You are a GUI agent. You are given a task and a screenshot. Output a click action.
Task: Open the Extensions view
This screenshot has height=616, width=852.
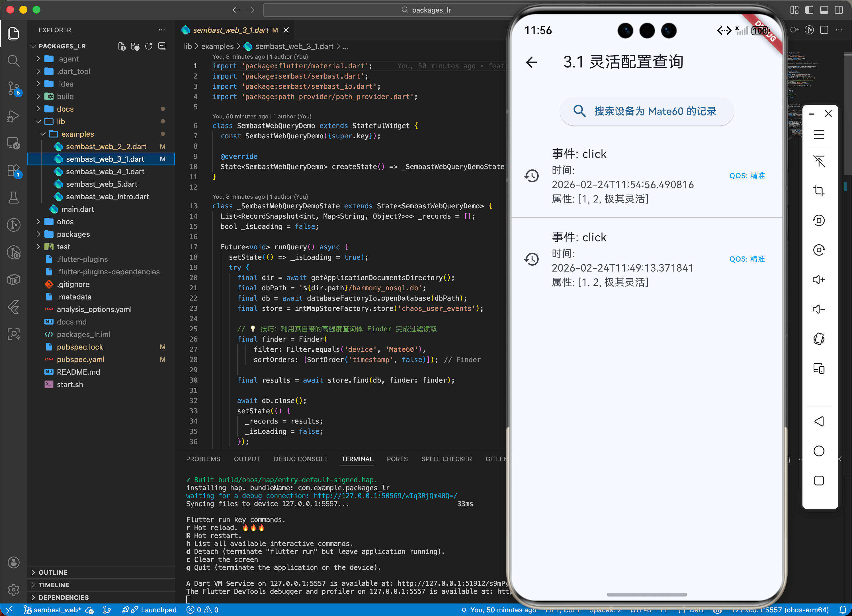[x=13, y=171]
